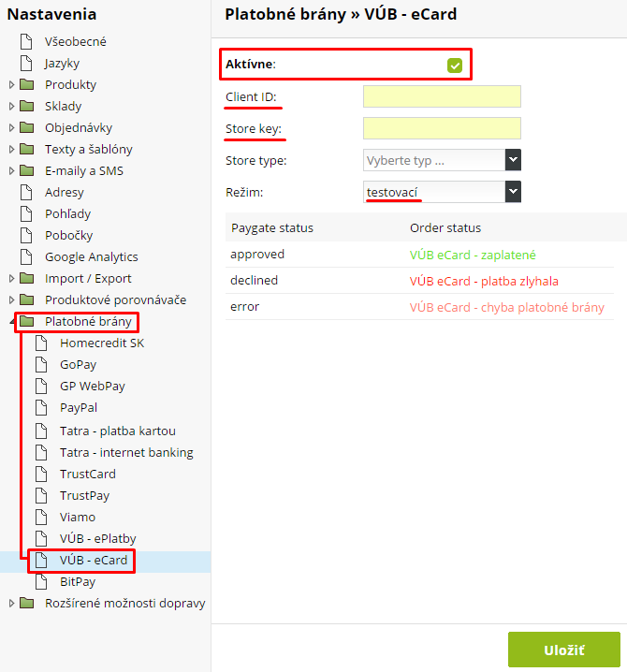Toggle the Aktívne checkbox

[x=455, y=66]
